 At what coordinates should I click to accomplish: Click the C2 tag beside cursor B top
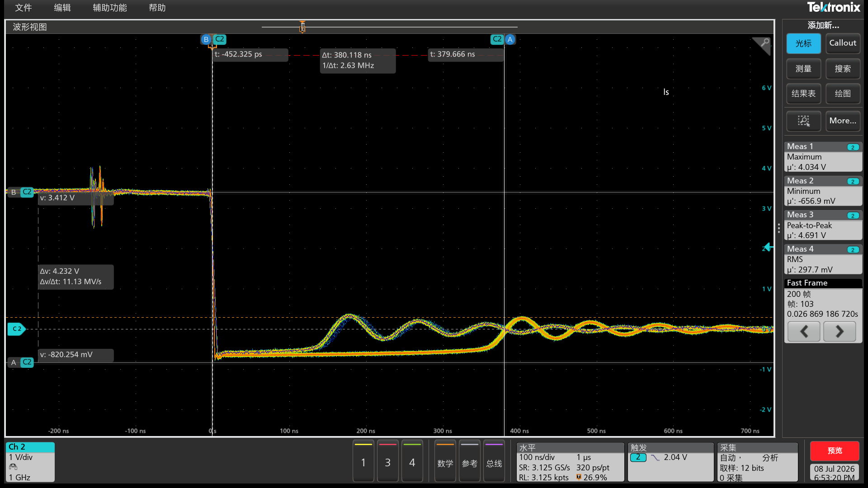click(x=220, y=39)
